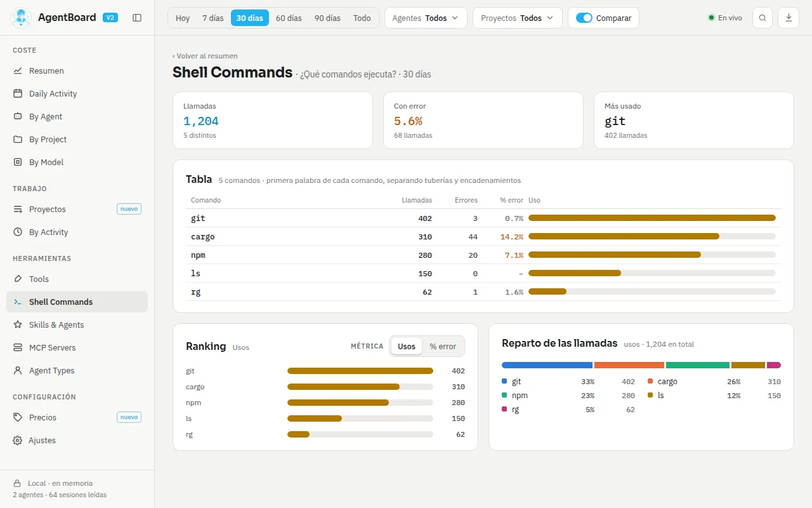Screen dimensions: 812x508
Task: Sort table by Llamadas column header
Action: click(x=417, y=200)
